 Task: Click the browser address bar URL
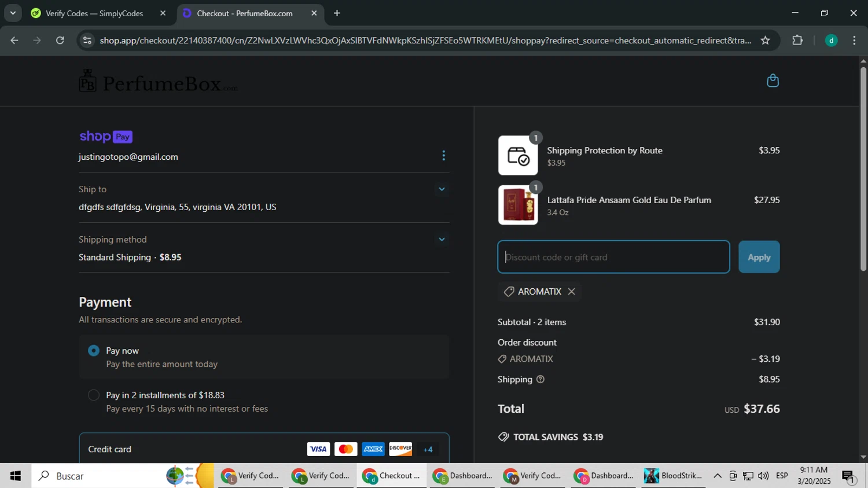(x=425, y=41)
